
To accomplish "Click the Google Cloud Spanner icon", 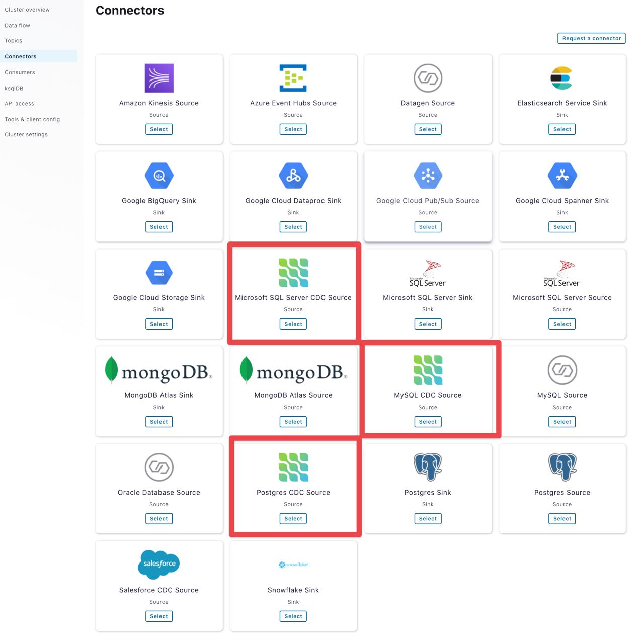I will 562,176.
